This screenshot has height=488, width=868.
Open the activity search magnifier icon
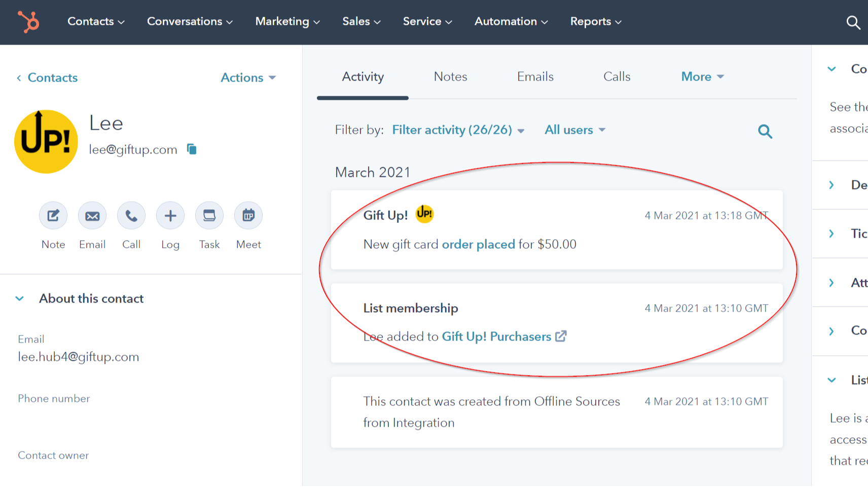[765, 131]
